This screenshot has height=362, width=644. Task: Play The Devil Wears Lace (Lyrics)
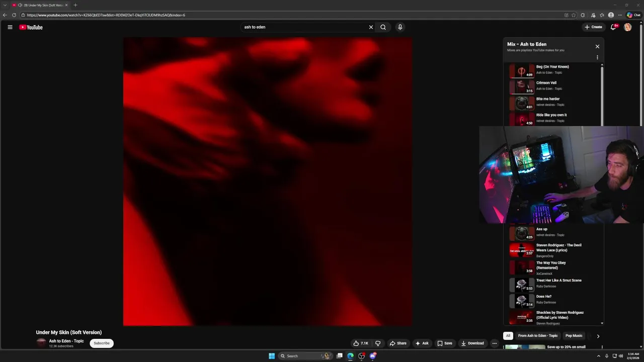point(559,247)
